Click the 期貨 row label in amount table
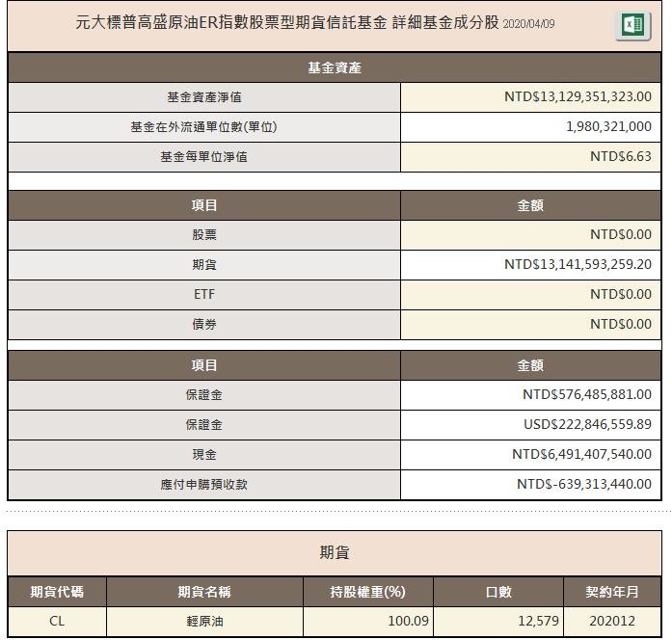This screenshot has width=672, height=640. coord(204,265)
